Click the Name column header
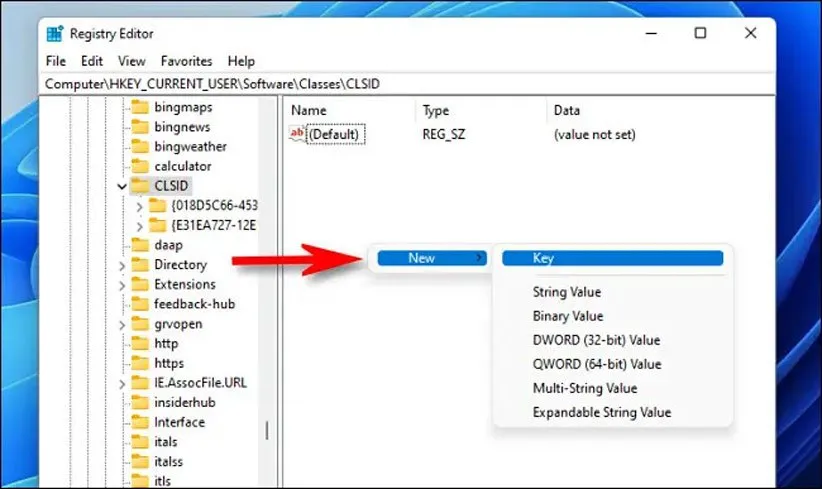 coord(308,110)
